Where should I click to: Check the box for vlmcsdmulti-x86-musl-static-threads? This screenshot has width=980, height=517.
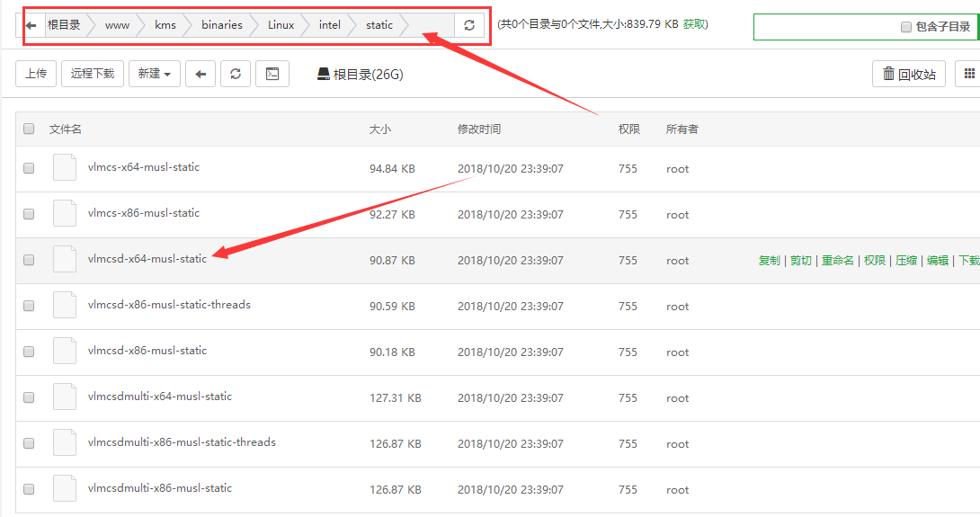point(29,443)
